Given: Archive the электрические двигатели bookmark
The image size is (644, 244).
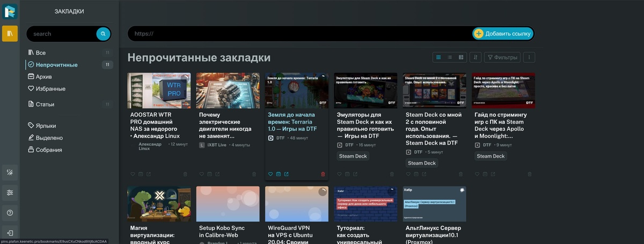Looking at the screenshot, I should 210,174.
